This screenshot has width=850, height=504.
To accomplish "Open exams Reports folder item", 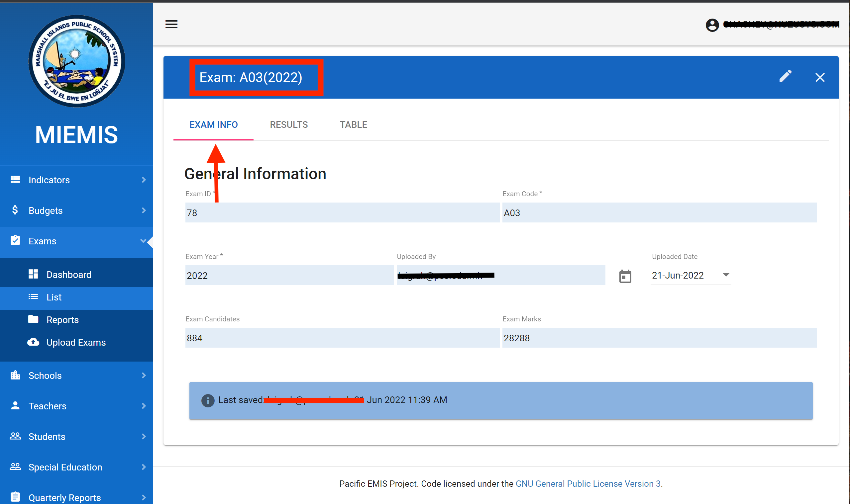I will 62,320.
